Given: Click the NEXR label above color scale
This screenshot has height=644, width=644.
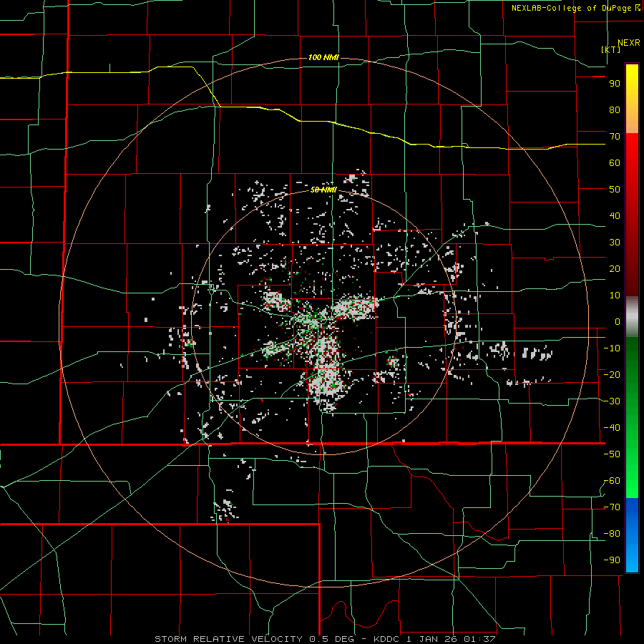Looking at the screenshot, I should pyautogui.click(x=629, y=43).
